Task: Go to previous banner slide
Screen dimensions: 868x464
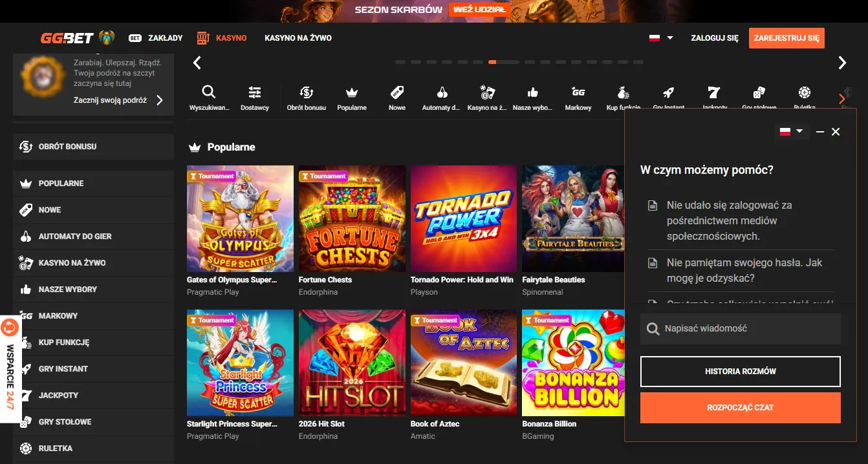Action: 197,63
